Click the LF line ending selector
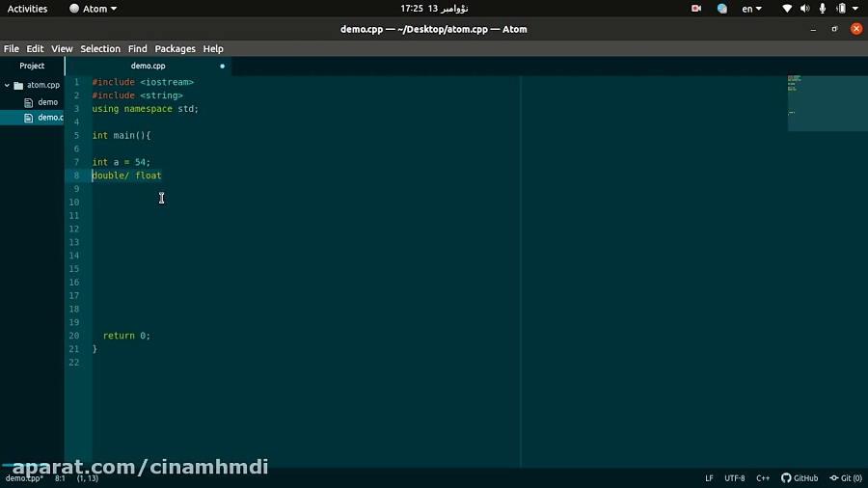 709,478
